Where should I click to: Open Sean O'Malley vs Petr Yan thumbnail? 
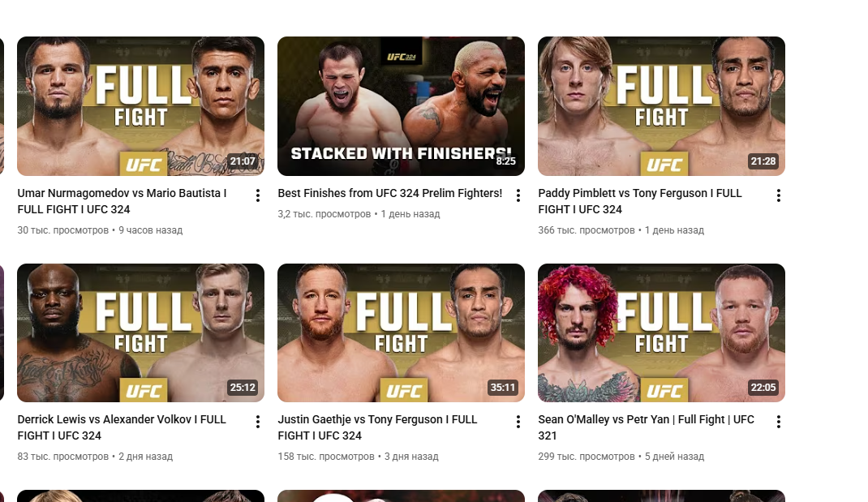pyautogui.click(x=661, y=333)
